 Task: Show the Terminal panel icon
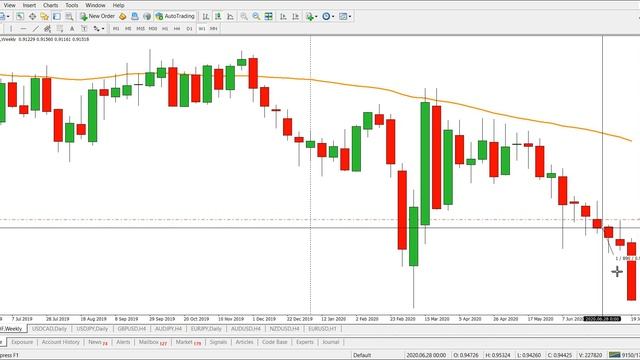pos(57,16)
